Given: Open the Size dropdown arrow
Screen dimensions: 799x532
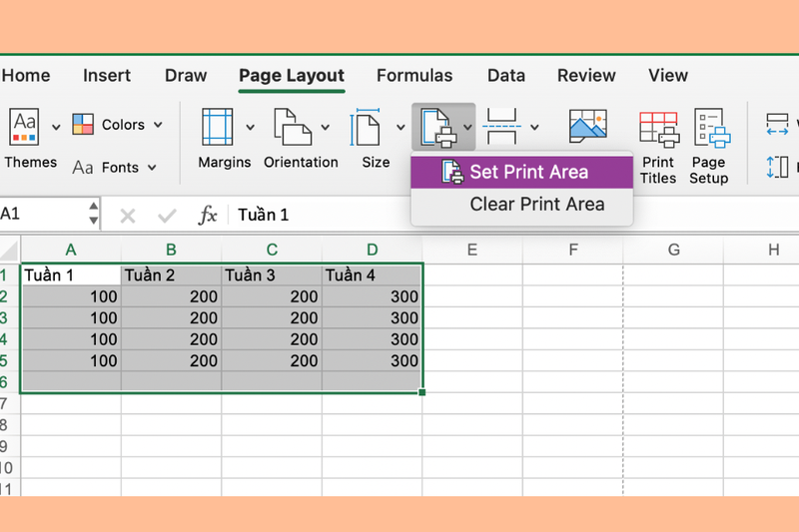Looking at the screenshot, I should pos(400,128).
